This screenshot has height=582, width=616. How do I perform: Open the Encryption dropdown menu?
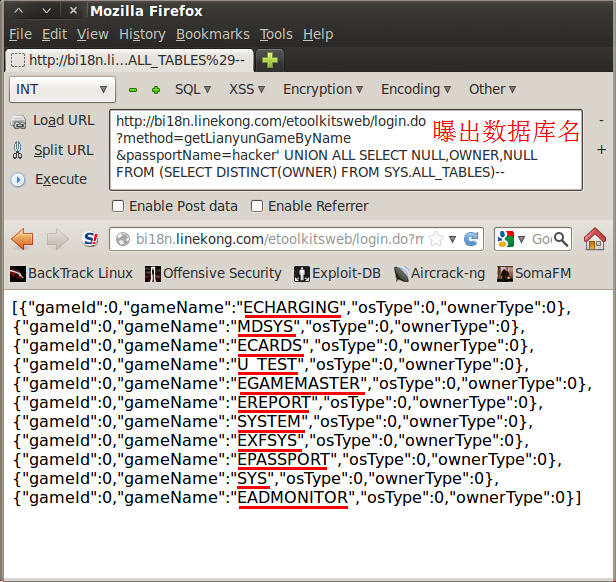pos(323,90)
